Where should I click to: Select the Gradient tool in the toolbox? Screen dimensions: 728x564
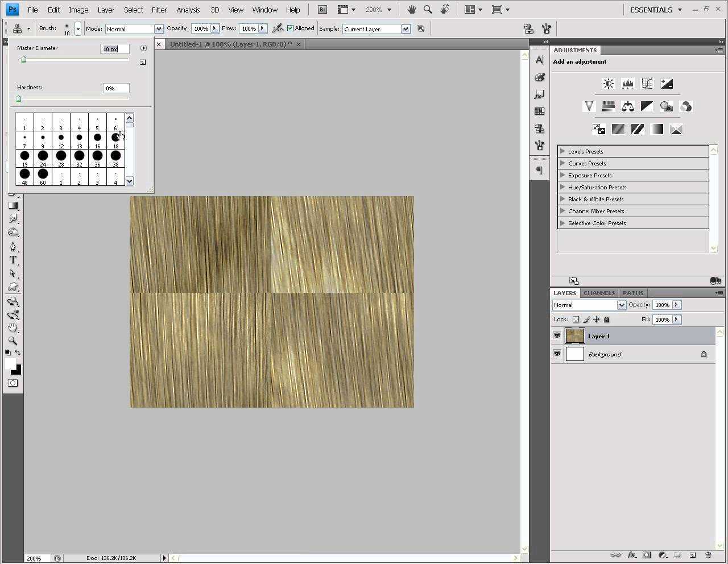tap(13, 205)
